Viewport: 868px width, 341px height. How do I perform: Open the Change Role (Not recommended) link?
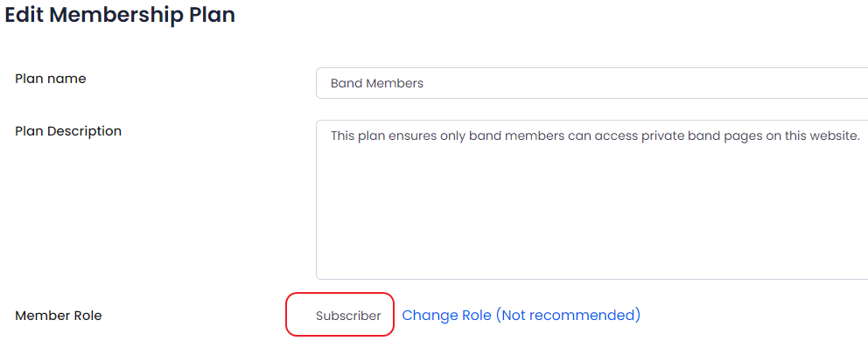tap(521, 315)
